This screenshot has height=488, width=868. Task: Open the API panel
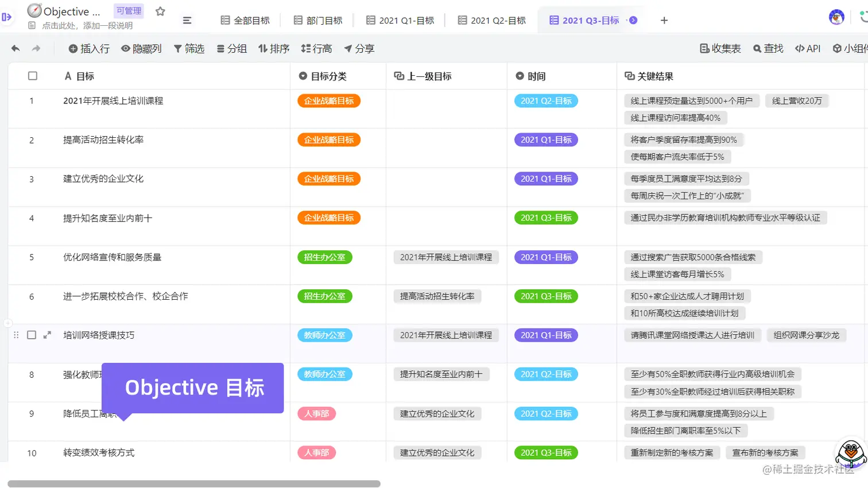[808, 49]
